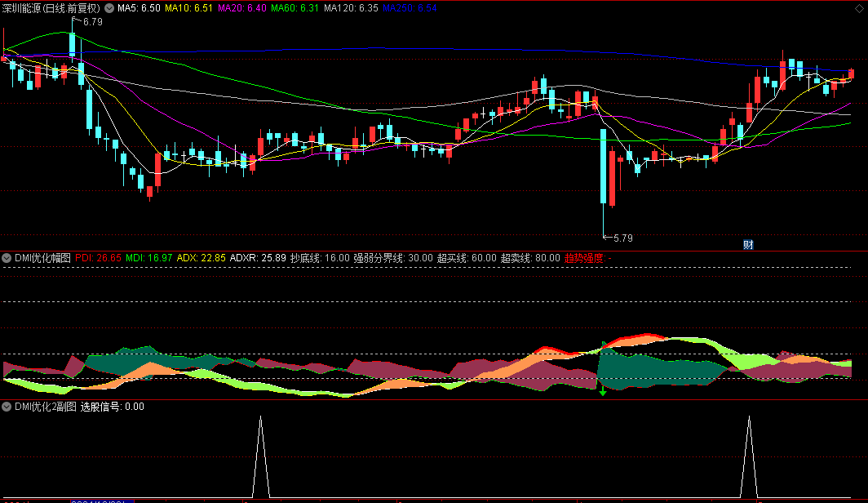
Task: Click the MA20: 6.40 label
Action: (x=242, y=8)
